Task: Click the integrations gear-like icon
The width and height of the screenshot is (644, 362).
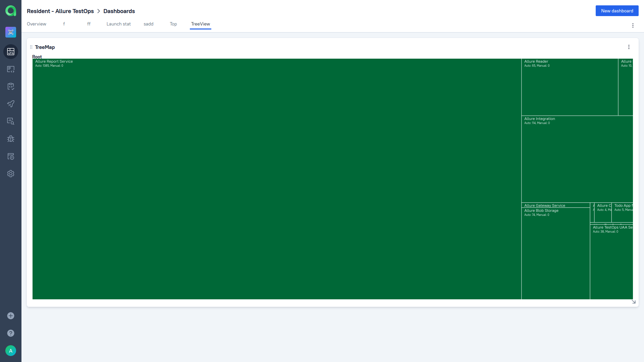Action: point(11,174)
